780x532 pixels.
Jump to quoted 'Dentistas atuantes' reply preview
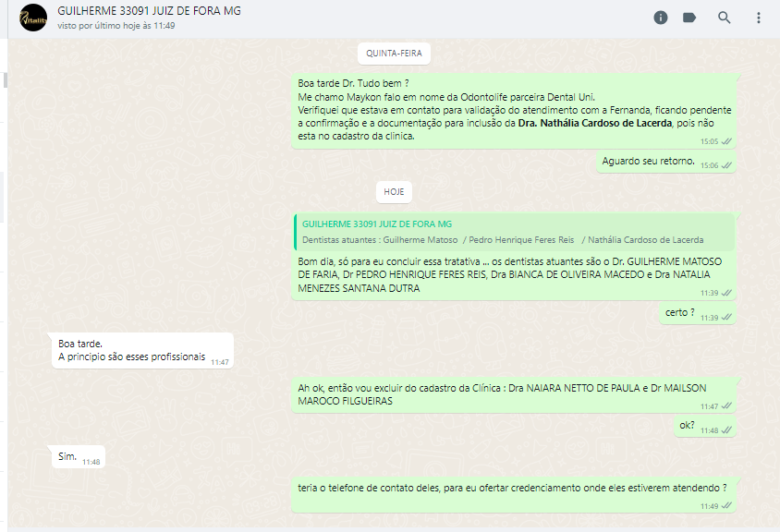[515, 232]
